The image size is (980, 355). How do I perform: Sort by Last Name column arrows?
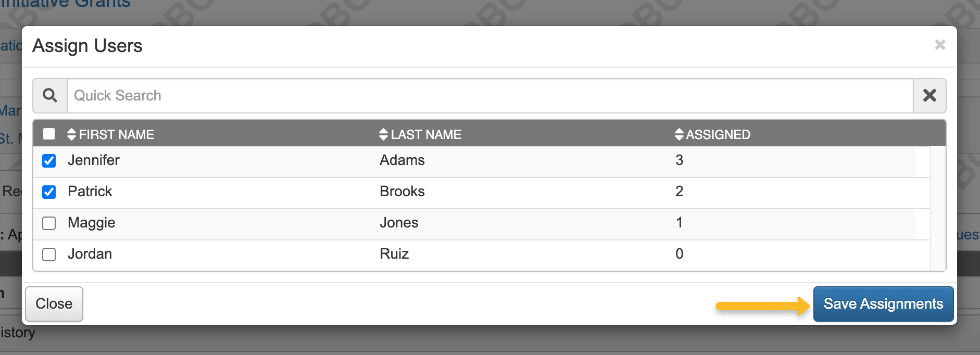tap(384, 134)
